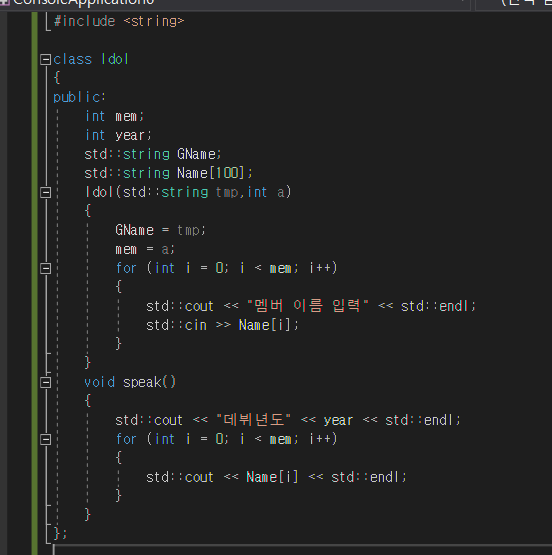Click the 'public:' access specifier

(x=79, y=97)
